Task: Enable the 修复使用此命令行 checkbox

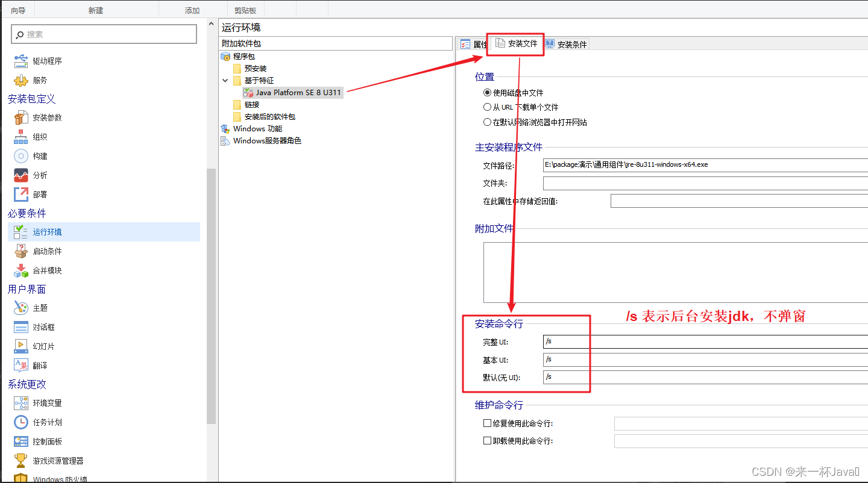Action: 488,423
